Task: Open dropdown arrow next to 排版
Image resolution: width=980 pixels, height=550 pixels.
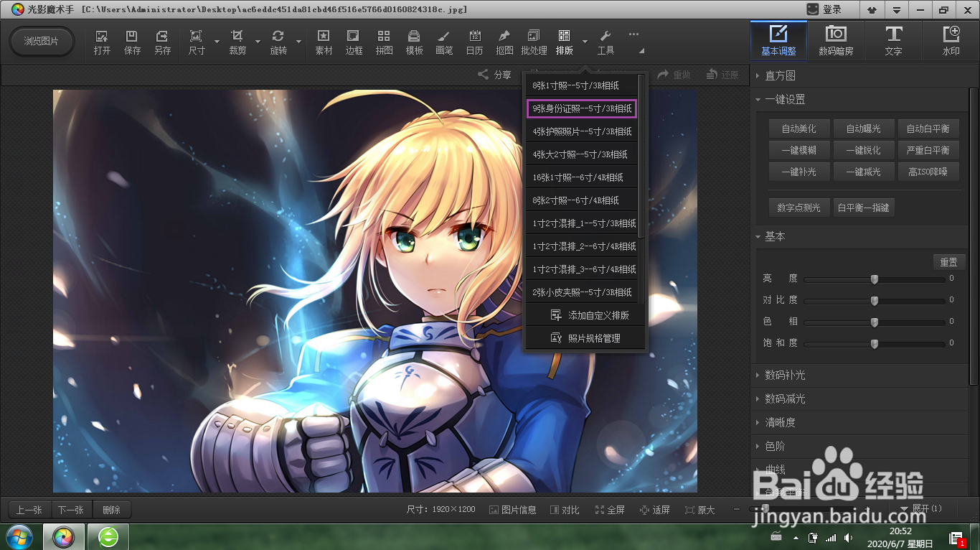Action: [x=585, y=42]
